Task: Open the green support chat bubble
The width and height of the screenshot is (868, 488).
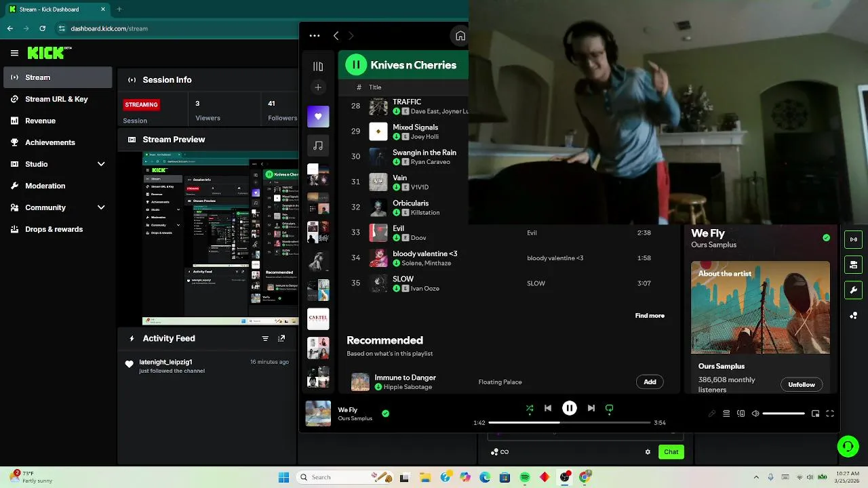Action: coord(848,446)
